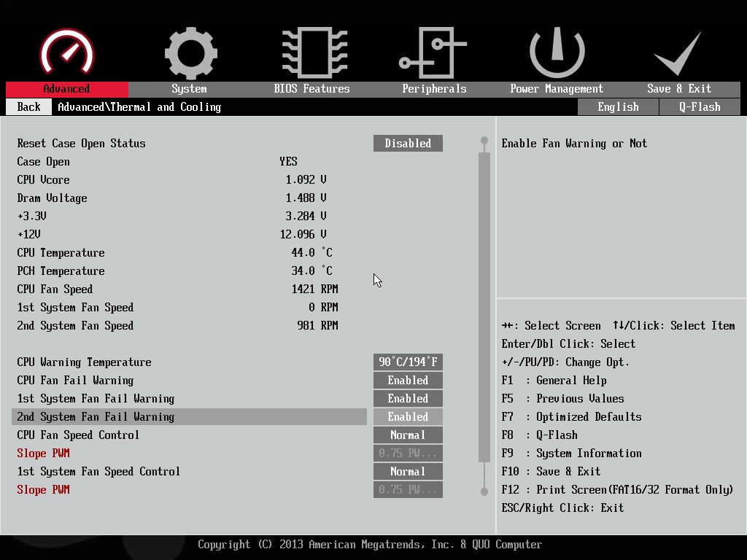
Task: Click the settings list scrollbar thumb
Action: (484, 307)
